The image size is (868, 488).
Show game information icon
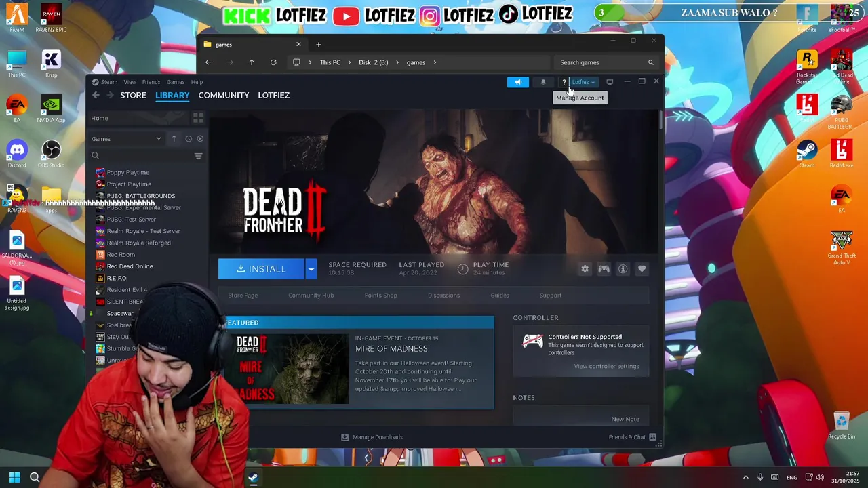click(623, 269)
